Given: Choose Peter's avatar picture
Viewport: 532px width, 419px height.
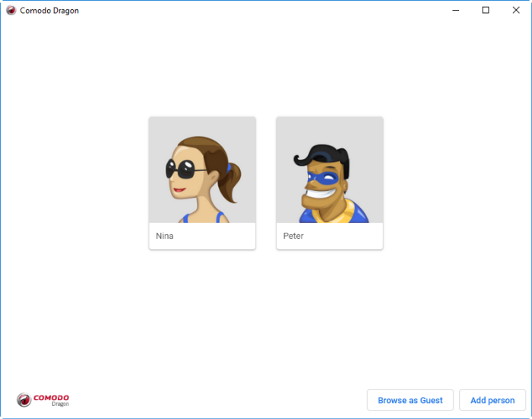Looking at the screenshot, I should coord(329,170).
